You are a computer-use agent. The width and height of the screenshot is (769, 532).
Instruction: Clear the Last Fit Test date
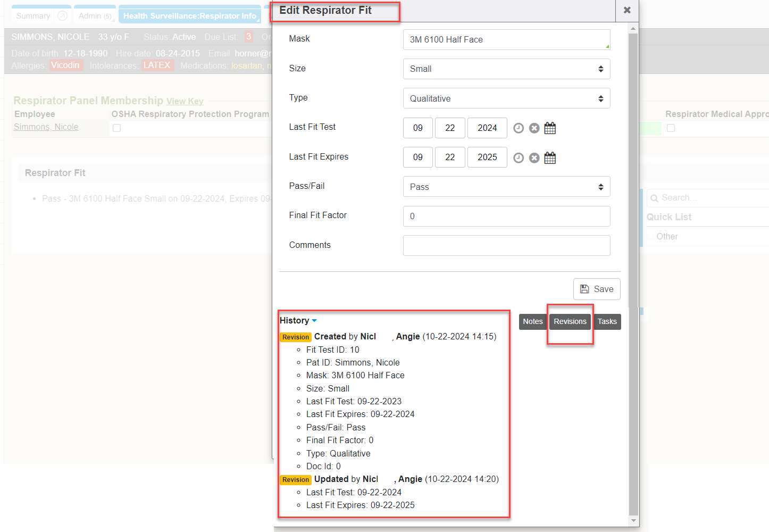[534, 128]
